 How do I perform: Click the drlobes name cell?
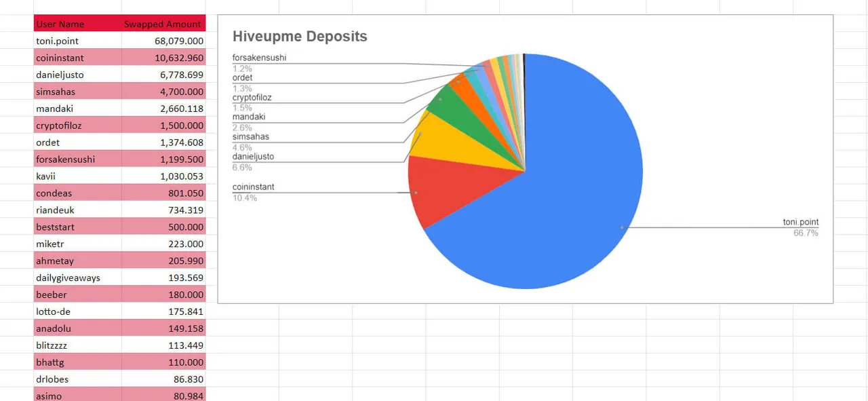(x=78, y=379)
